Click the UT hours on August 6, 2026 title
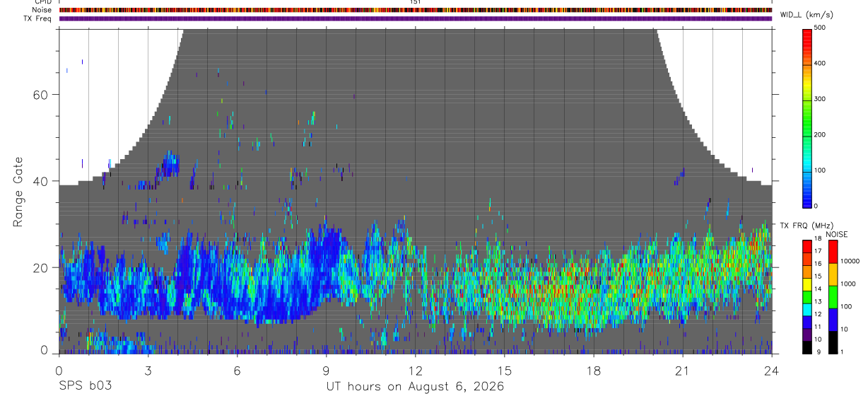The image size is (868, 401). (x=415, y=387)
